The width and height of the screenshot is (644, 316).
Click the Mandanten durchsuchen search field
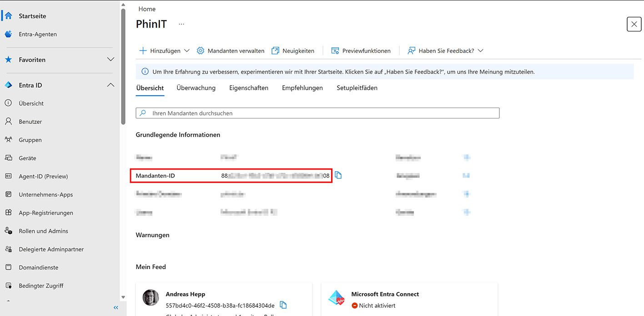317,113
